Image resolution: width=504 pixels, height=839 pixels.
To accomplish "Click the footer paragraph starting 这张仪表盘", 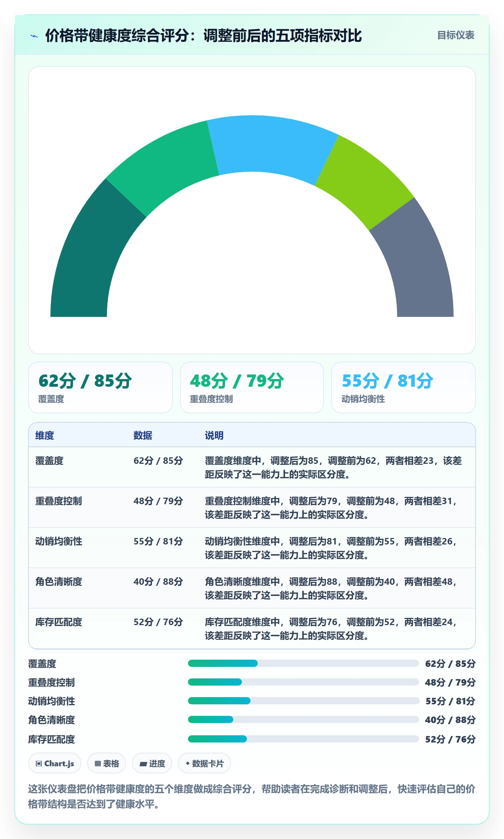I will pos(252,796).
